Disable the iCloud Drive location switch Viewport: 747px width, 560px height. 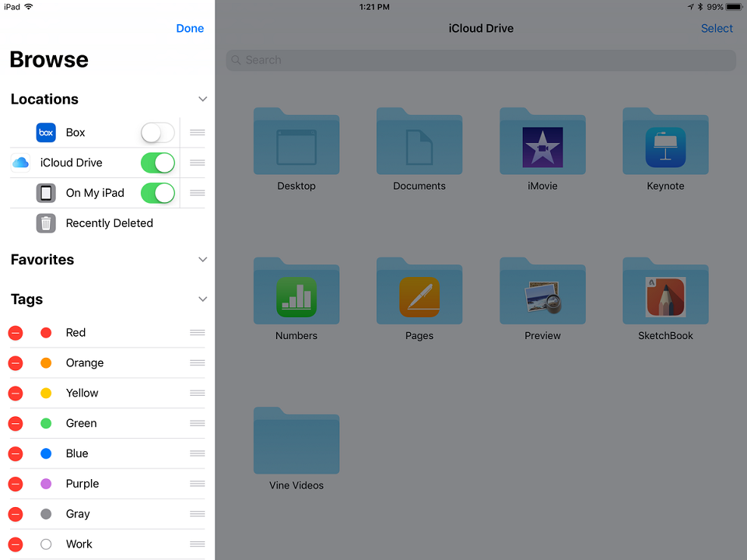point(158,163)
